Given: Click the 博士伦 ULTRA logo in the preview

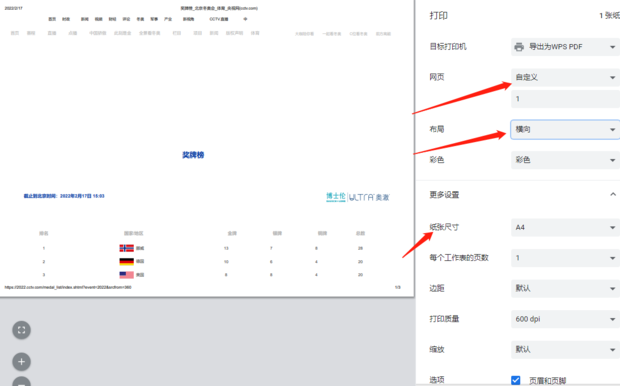Looking at the screenshot, I should click(357, 197).
